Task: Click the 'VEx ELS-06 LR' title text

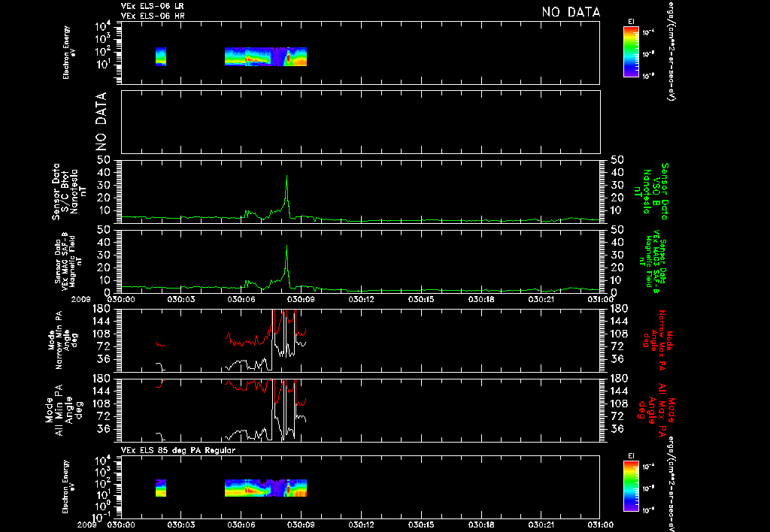Action: pos(153,6)
